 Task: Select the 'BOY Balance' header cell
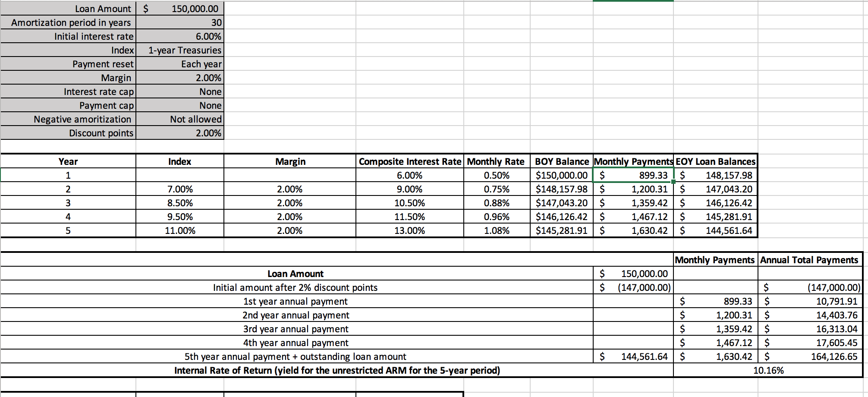562,161
